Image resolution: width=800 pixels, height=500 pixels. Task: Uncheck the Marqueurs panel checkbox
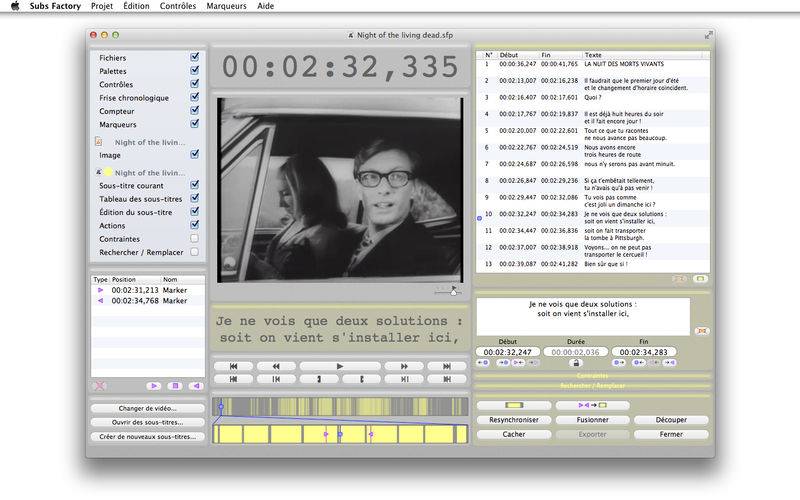pyautogui.click(x=194, y=123)
